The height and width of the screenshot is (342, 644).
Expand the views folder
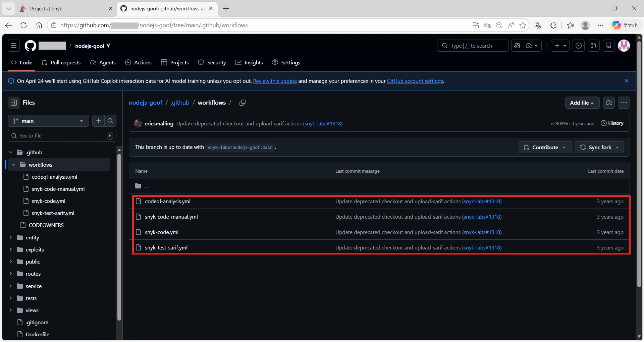click(11, 310)
